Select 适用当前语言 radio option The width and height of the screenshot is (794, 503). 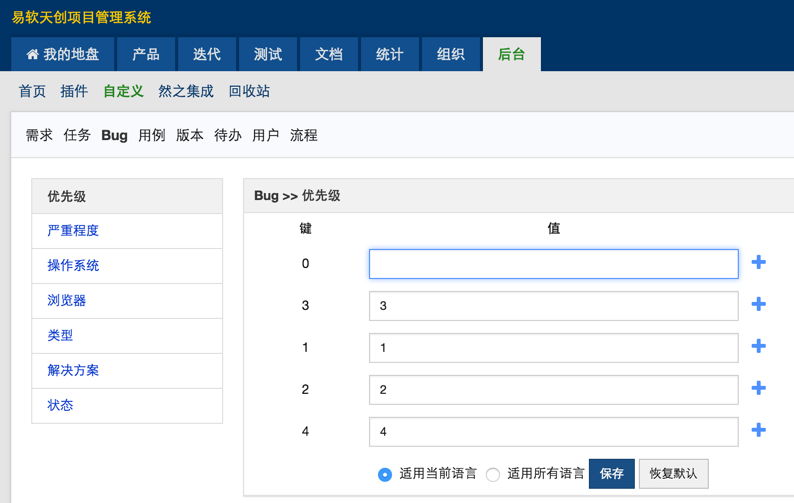pos(385,474)
